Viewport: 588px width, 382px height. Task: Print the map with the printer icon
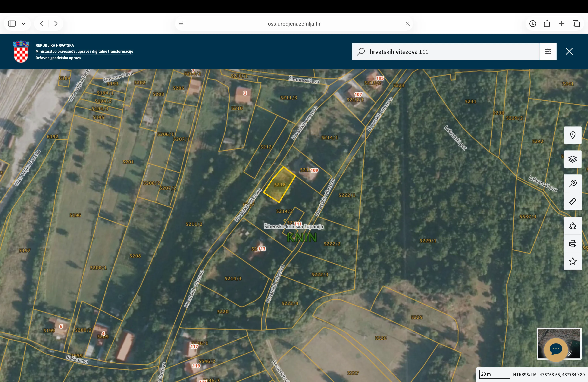(573, 244)
